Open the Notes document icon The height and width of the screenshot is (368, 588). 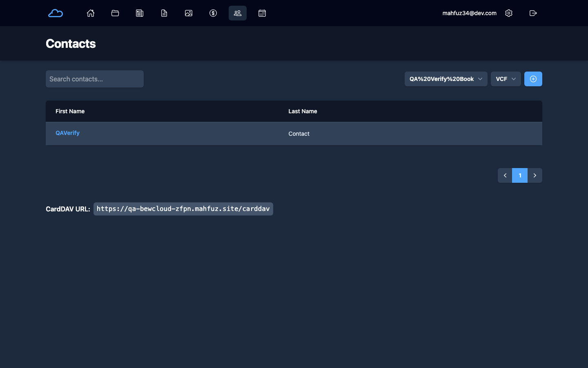164,13
